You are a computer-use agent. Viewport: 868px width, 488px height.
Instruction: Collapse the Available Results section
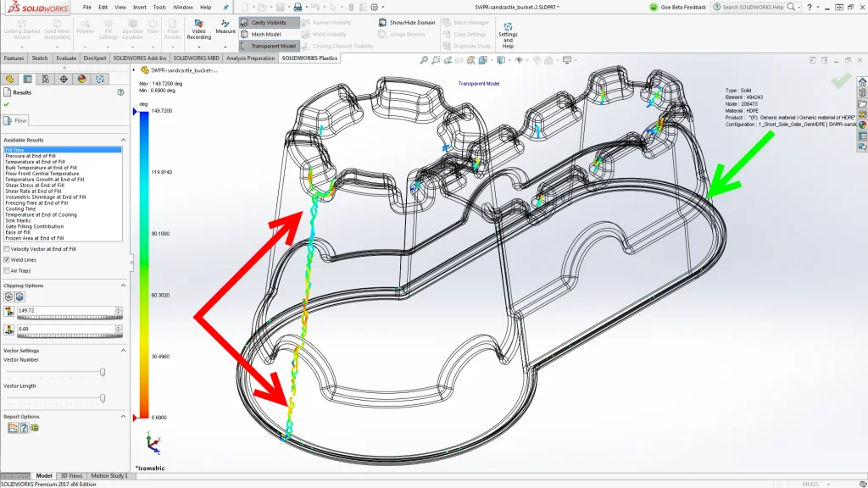coord(123,140)
